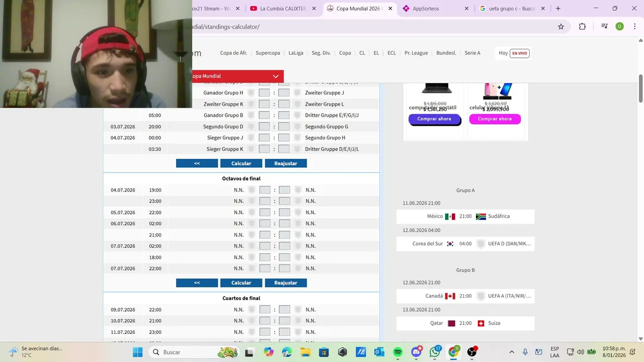Open File Explorer from the taskbar

click(x=305, y=352)
